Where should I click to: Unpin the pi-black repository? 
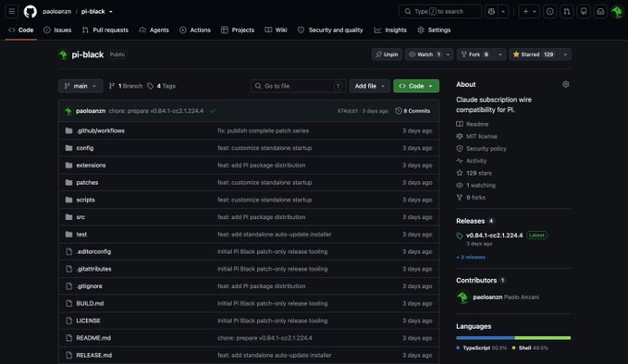tap(387, 55)
